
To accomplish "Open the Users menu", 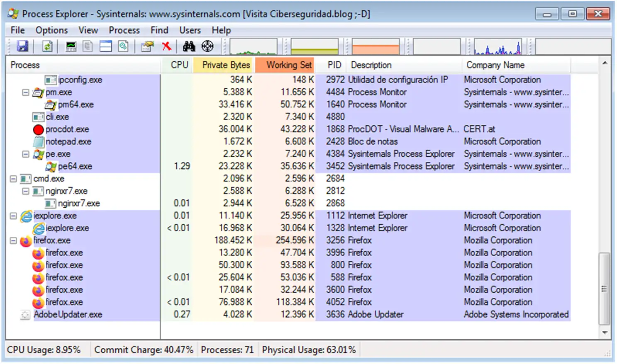I will point(190,30).
